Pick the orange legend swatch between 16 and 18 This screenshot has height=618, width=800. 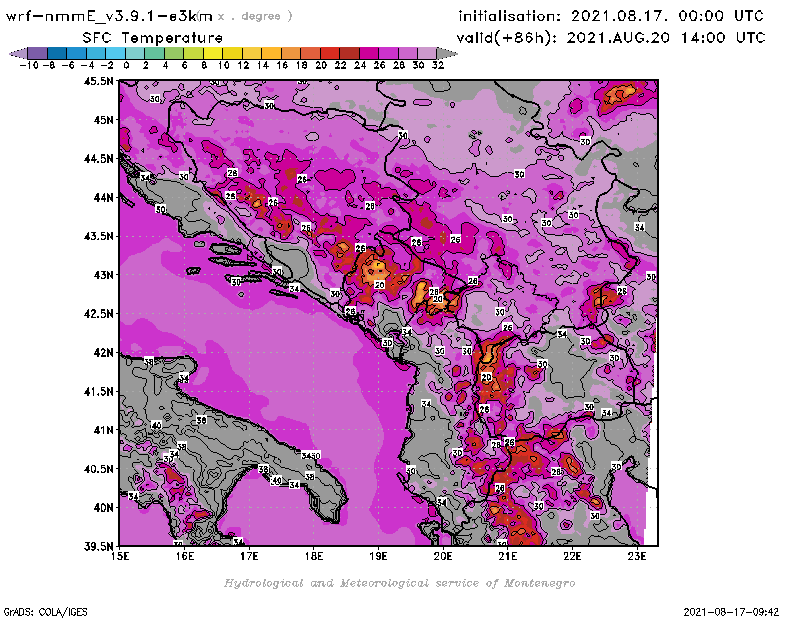pyautogui.click(x=291, y=54)
